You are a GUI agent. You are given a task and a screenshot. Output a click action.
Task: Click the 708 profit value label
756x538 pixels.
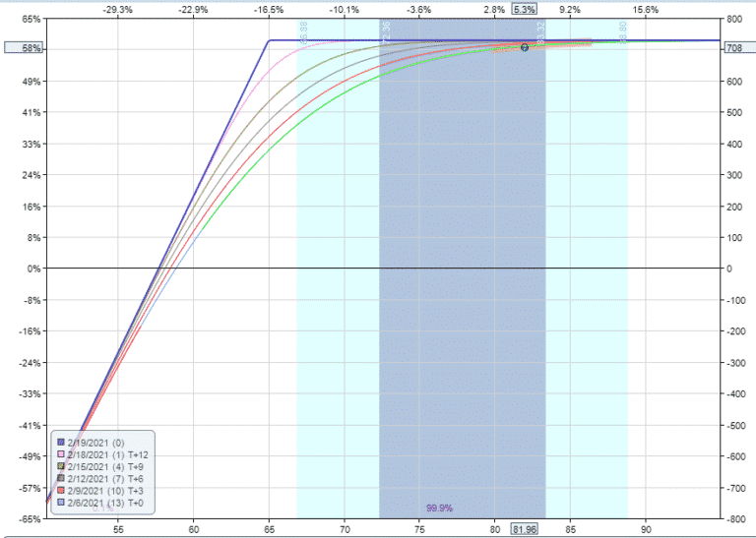[734, 47]
